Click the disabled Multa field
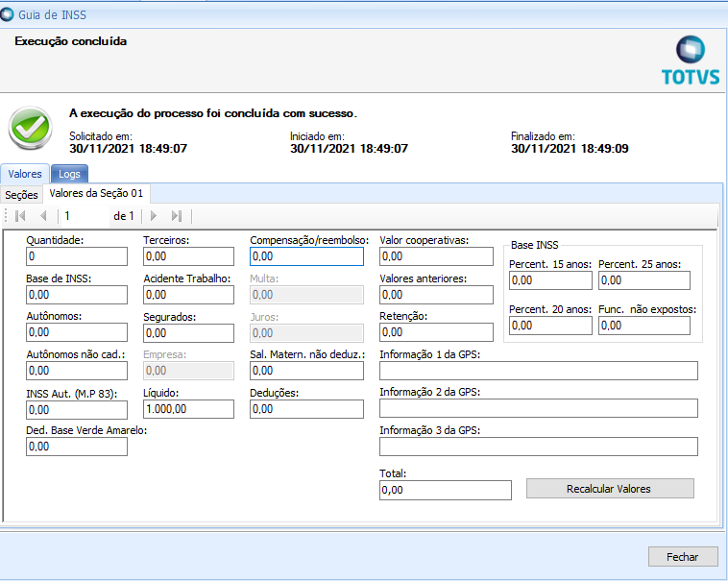The height and width of the screenshot is (581, 728). [x=306, y=295]
